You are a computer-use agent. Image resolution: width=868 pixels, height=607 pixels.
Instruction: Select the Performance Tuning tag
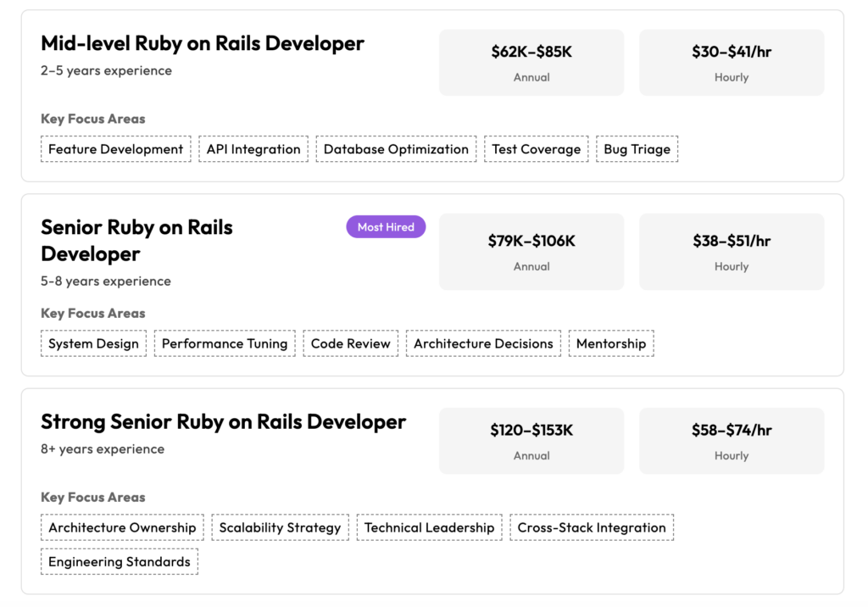click(225, 343)
